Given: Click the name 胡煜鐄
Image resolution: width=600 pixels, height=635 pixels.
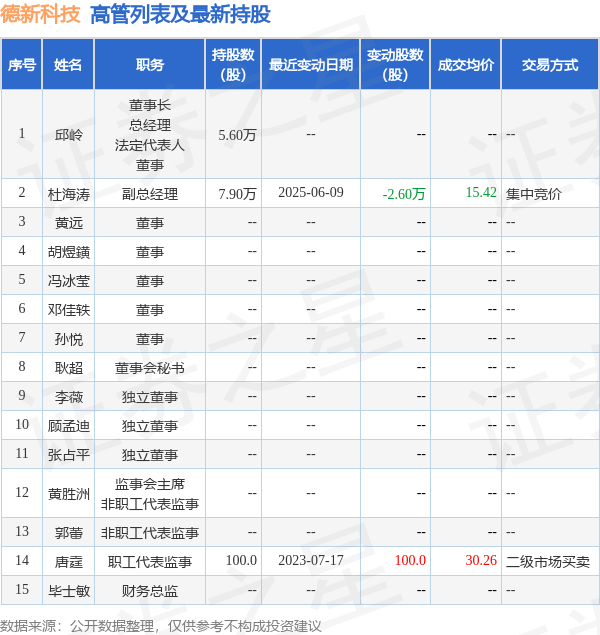Looking at the screenshot, I should [68, 252].
